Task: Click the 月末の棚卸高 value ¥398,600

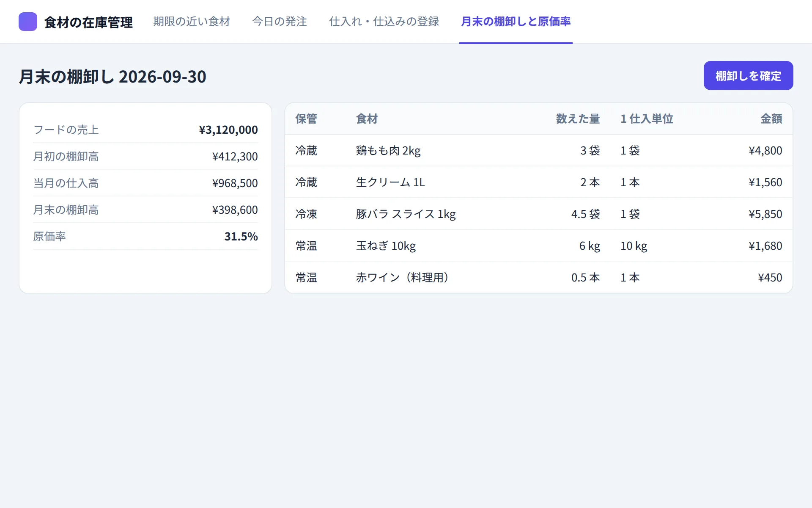Action: click(235, 210)
